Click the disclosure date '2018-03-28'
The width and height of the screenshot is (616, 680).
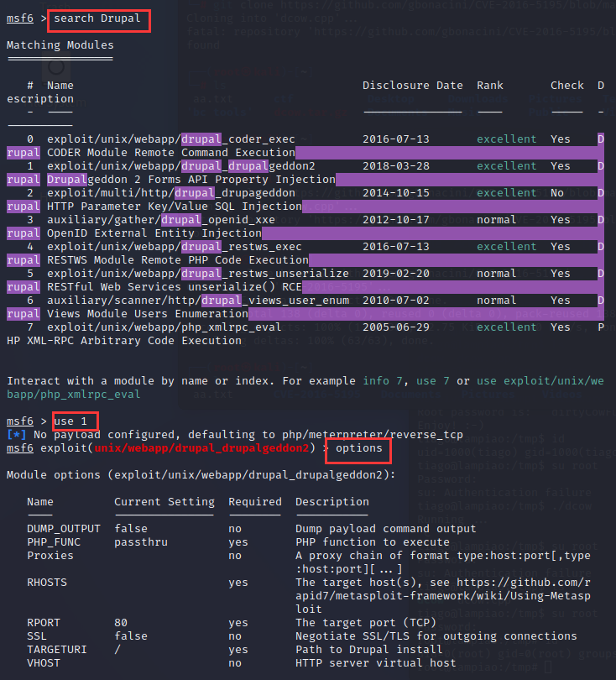pyautogui.click(x=396, y=166)
